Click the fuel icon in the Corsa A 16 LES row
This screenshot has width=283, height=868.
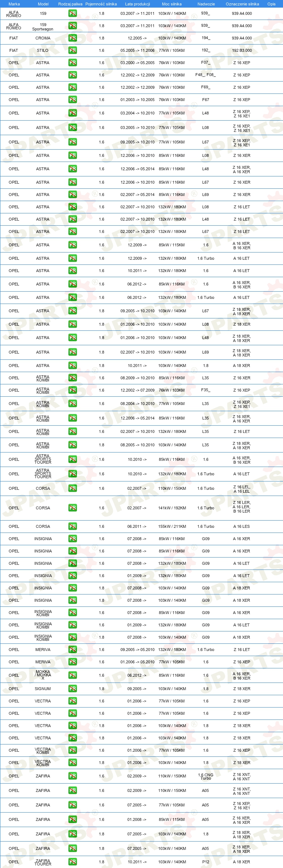tap(72, 526)
